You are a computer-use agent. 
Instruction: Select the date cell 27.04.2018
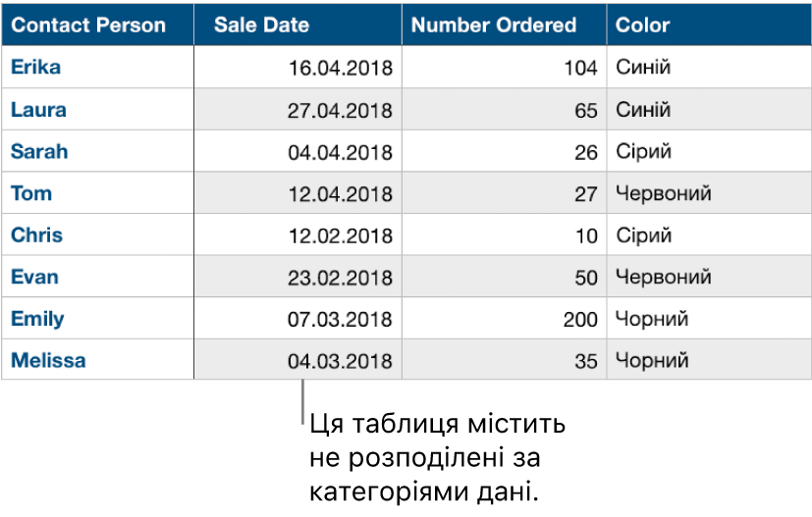pos(340,111)
